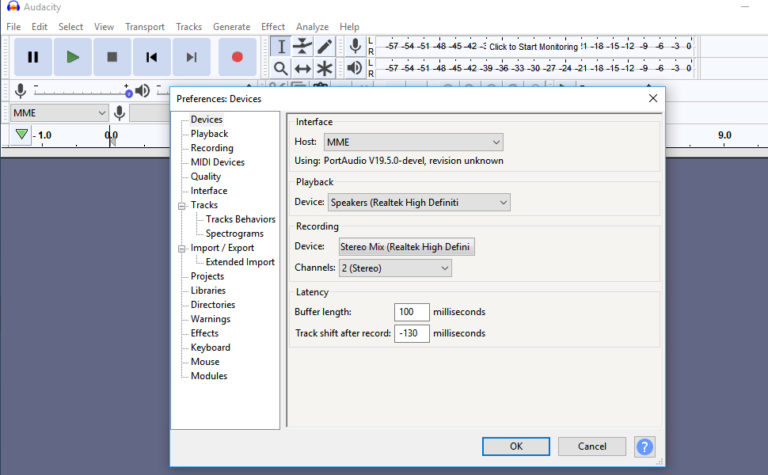
Task: Click the Cancel button in preferences
Action: pyautogui.click(x=592, y=446)
